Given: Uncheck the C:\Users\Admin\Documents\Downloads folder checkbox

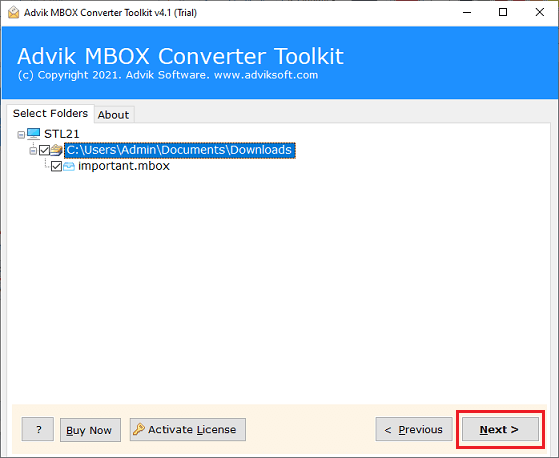Looking at the screenshot, I should tap(44, 150).
